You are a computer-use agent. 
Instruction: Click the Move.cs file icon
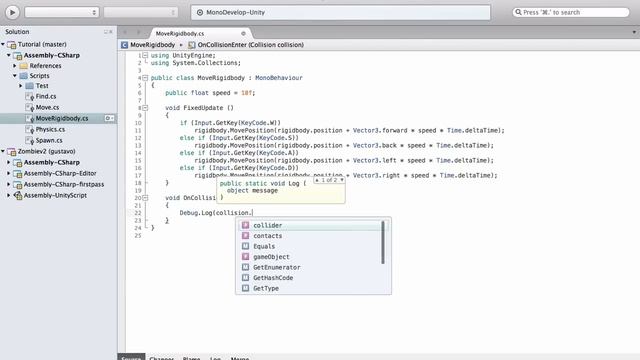click(29, 108)
